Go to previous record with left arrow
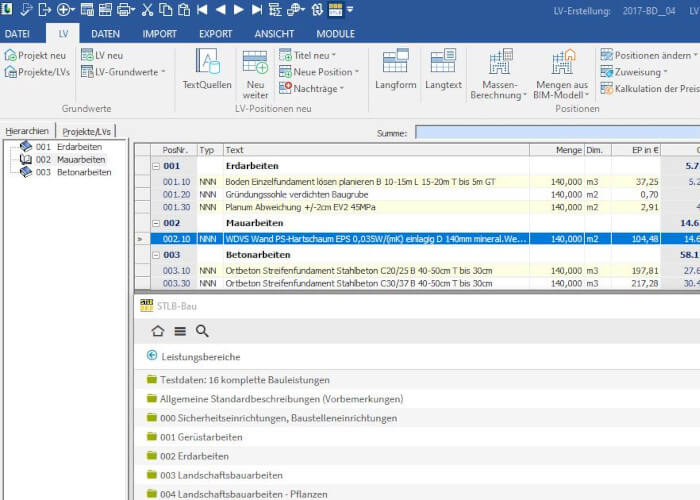 coord(221,9)
